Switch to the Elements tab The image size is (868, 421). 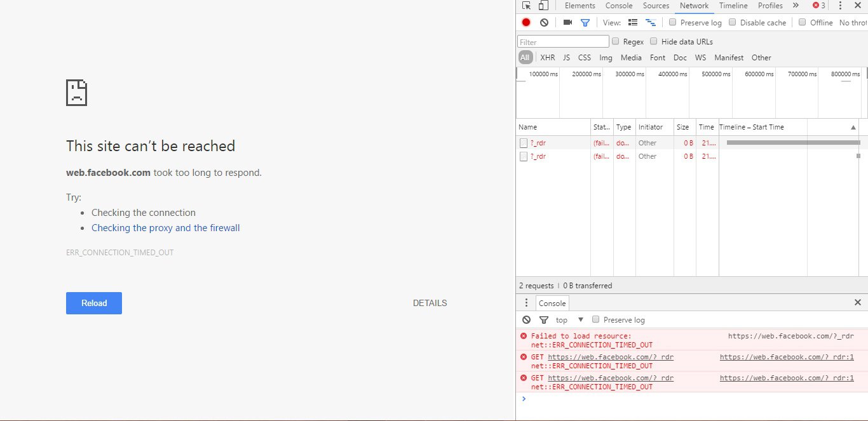[580, 6]
